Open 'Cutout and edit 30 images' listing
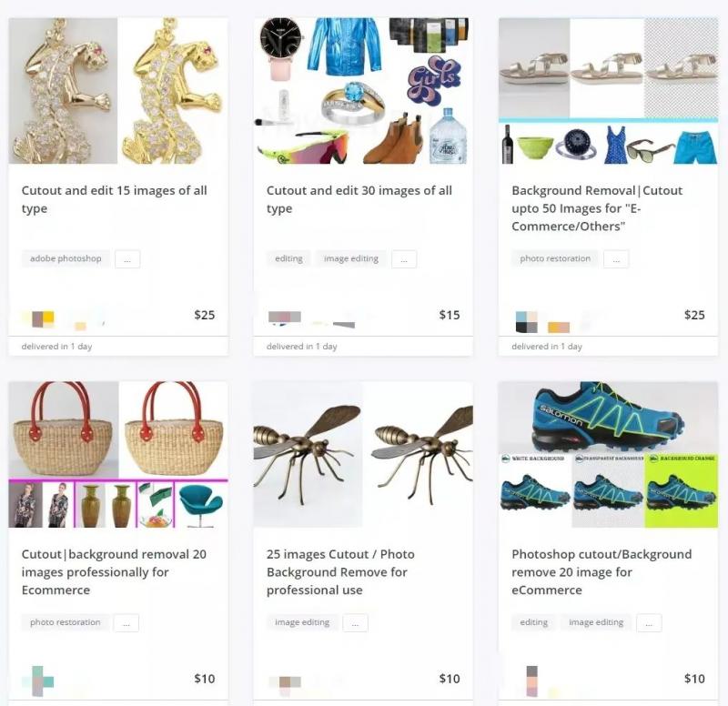This screenshot has height=706, width=728. click(359, 199)
